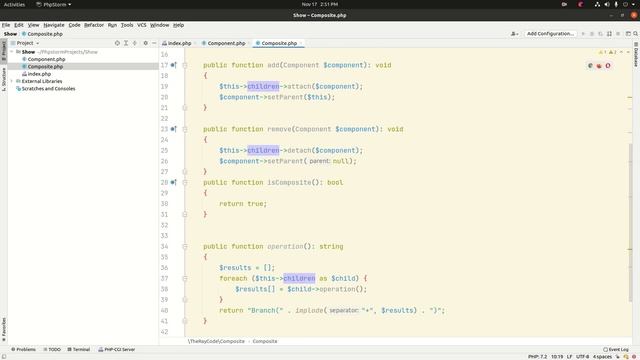The image size is (640, 360).
Task: Open Project view dropdown
Action: click(27, 43)
